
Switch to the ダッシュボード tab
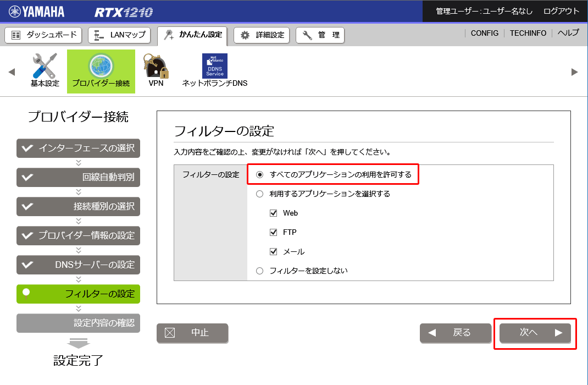click(x=43, y=35)
